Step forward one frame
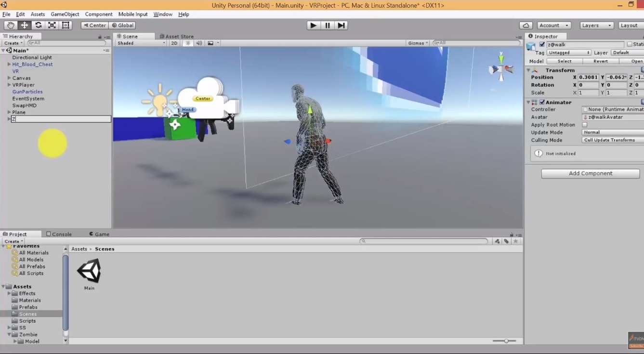Screen dimensions: 644x354 (341, 26)
